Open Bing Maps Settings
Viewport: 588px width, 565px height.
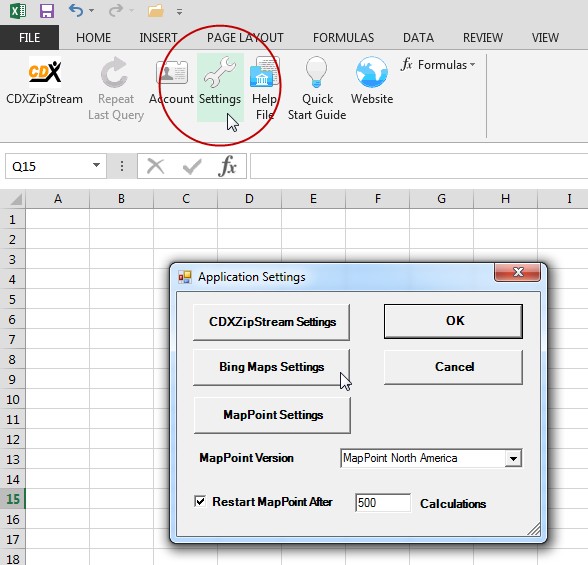[x=272, y=367]
